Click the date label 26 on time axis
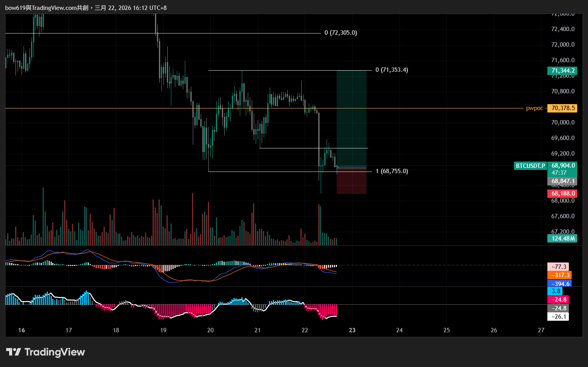Screen dimensions: 588x367 pyautogui.click(x=494, y=330)
